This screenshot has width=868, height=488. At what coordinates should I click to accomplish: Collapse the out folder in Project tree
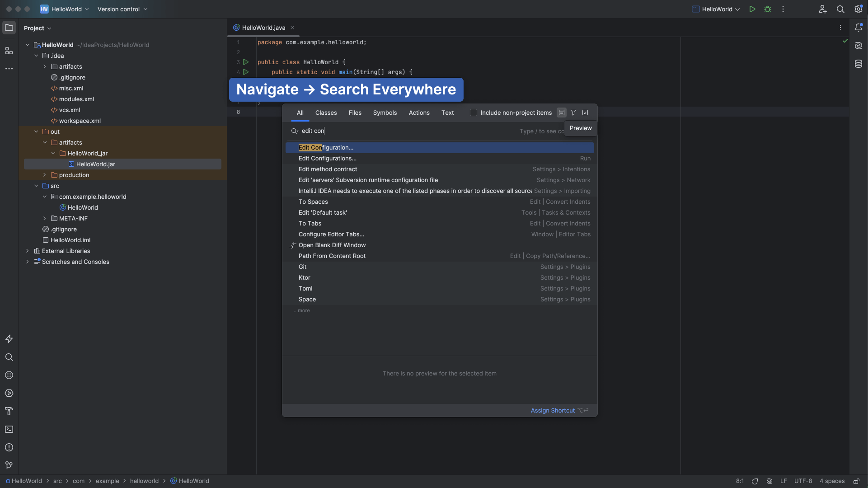[x=36, y=131]
